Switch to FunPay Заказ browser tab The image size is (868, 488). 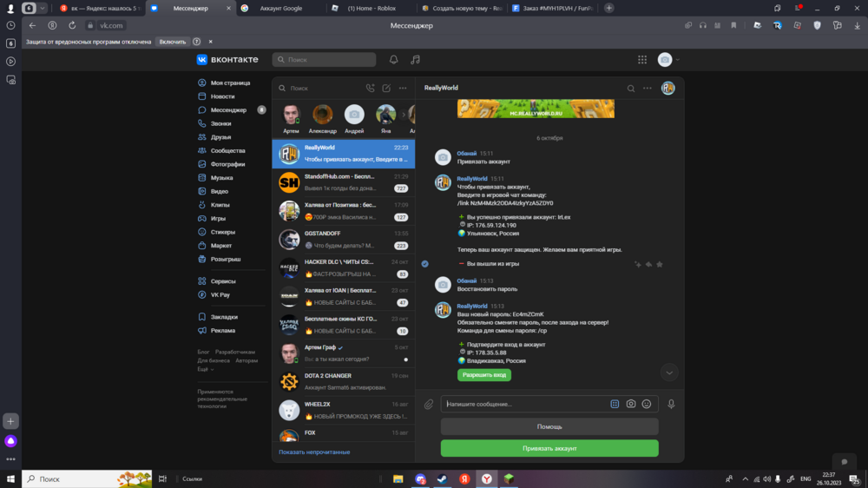553,9
